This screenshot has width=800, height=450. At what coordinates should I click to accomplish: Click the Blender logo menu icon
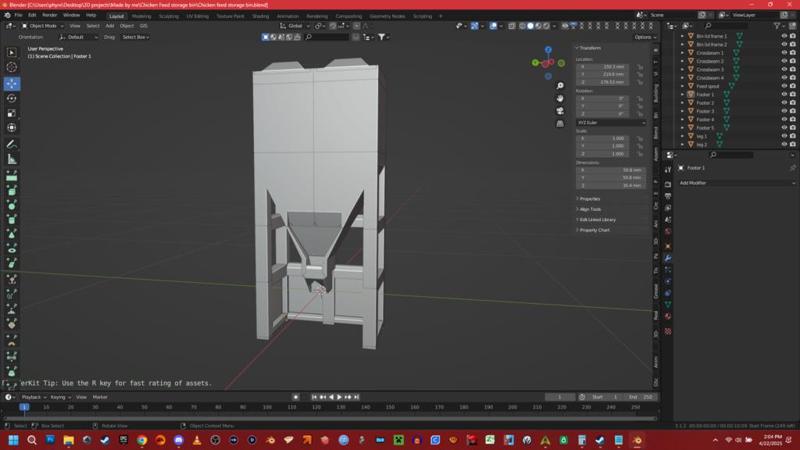[x=7, y=15]
